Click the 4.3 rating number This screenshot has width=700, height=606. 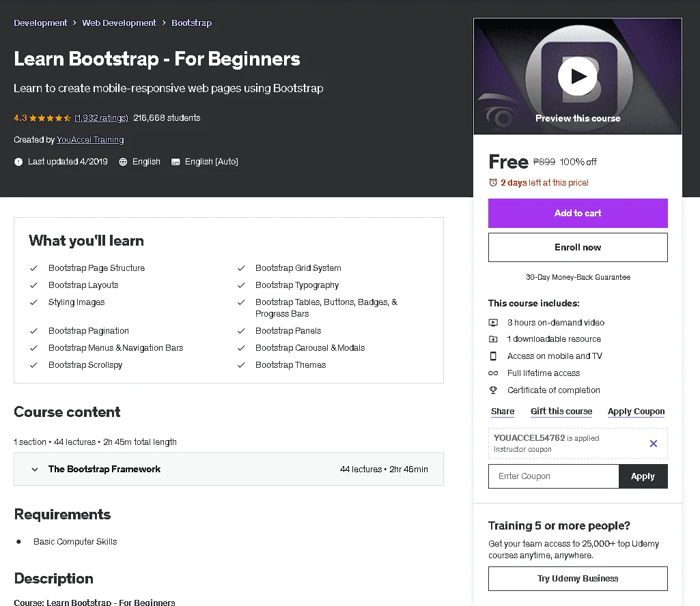coord(20,118)
